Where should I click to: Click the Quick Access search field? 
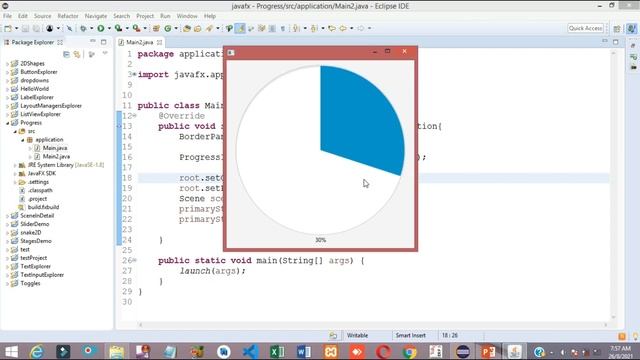point(586,28)
